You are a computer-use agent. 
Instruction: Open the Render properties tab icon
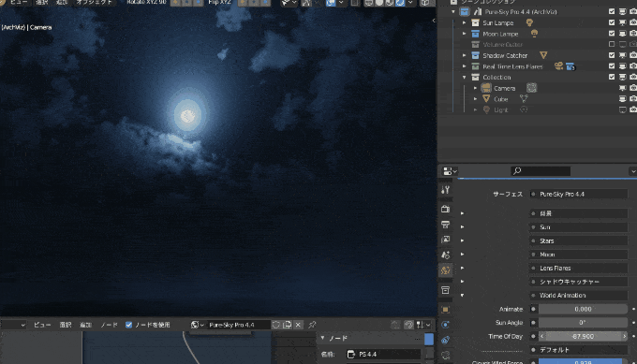pyautogui.click(x=445, y=209)
